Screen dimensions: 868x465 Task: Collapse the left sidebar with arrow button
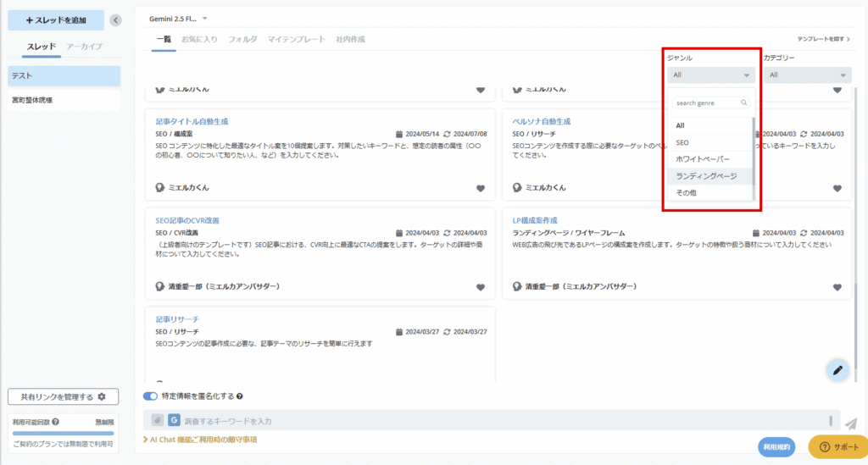click(115, 20)
